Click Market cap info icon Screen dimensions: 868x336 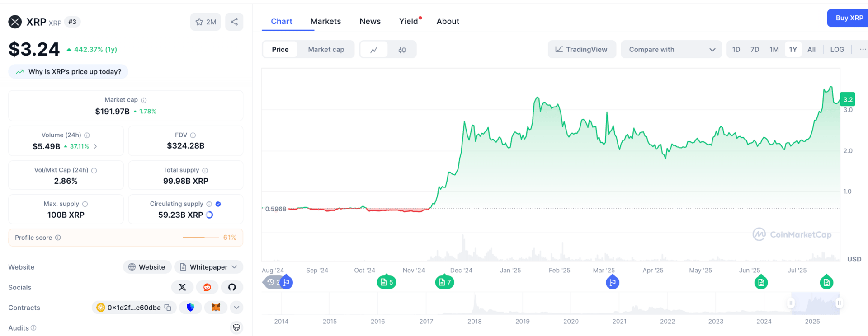pos(144,100)
